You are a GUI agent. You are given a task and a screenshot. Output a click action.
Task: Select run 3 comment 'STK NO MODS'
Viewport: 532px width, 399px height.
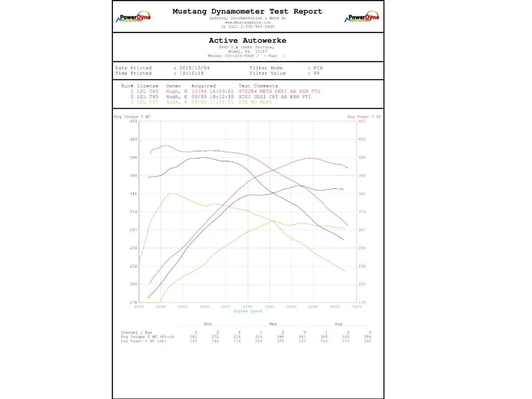coord(255,102)
